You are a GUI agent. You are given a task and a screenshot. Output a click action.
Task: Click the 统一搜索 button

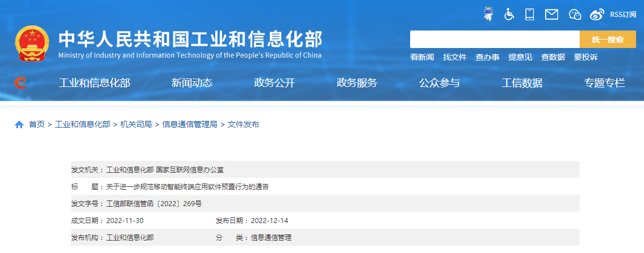coord(608,40)
